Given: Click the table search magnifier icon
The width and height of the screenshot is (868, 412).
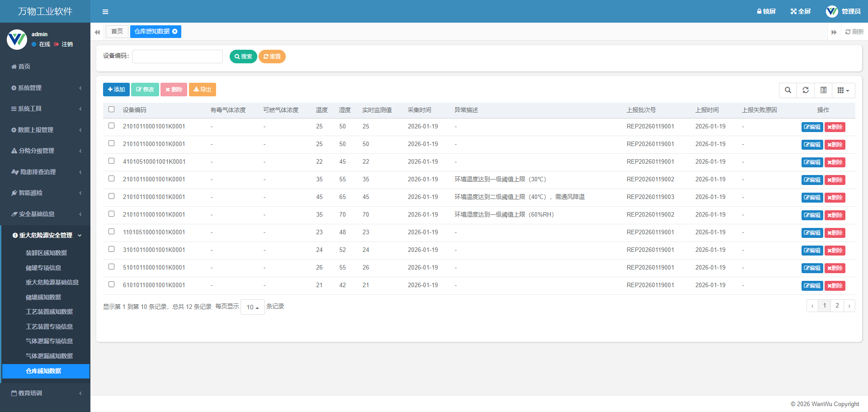Looking at the screenshot, I should pos(788,90).
